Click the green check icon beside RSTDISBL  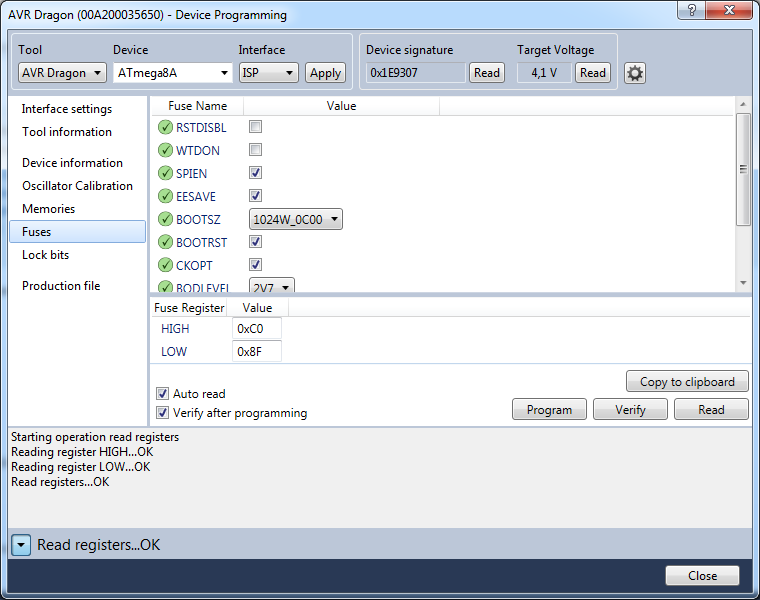[x=165, y=127]
